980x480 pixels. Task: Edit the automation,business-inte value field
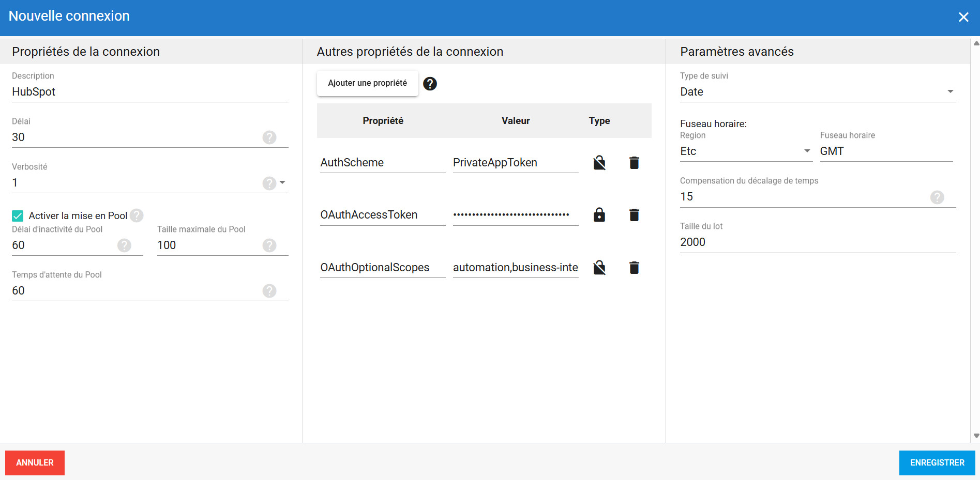tap(516, 268)
